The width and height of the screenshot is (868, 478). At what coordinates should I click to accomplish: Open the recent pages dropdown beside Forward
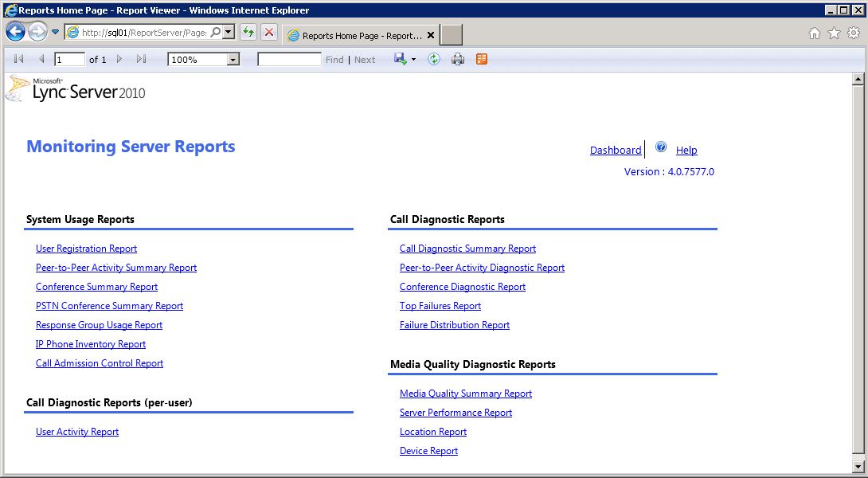pyautogui.click(x=56, y=32)
